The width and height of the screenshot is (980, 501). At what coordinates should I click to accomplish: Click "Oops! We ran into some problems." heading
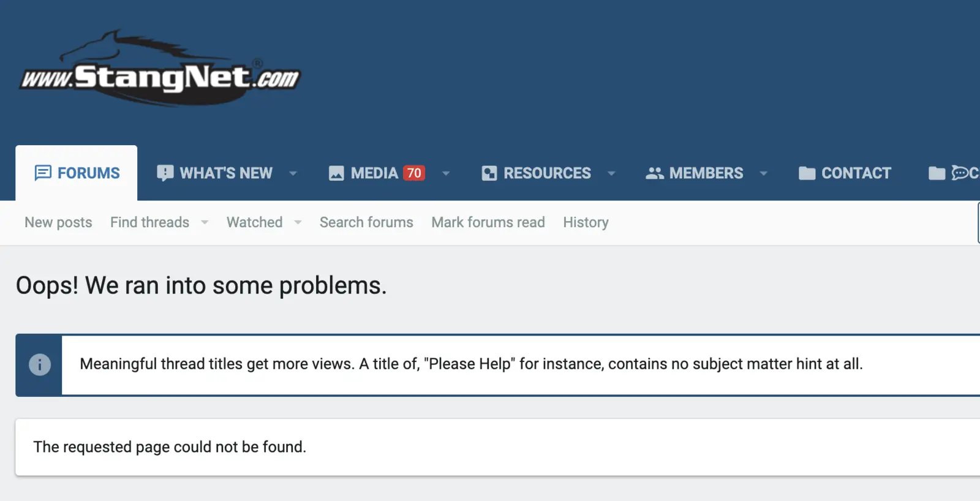tap(201, 285)
